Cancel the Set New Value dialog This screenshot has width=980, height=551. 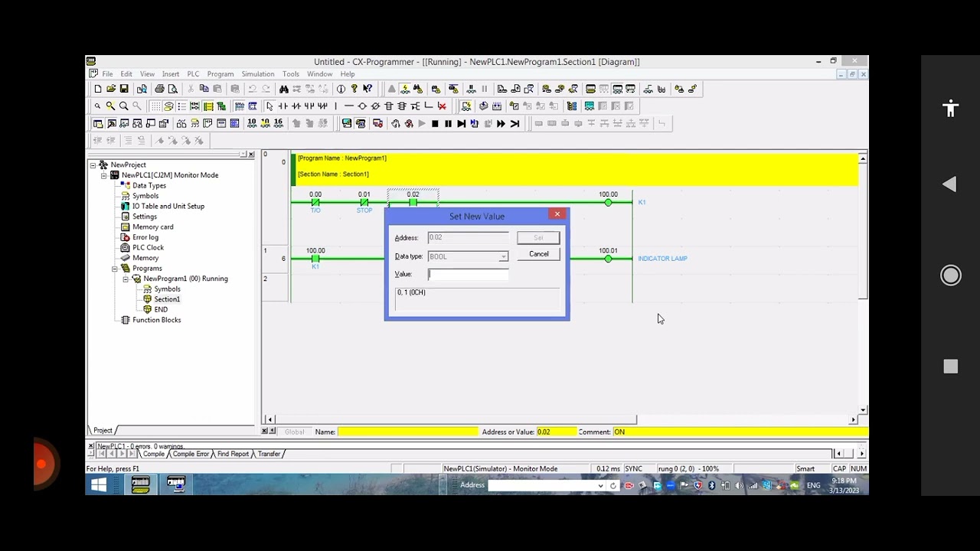[x=538, y=254]
